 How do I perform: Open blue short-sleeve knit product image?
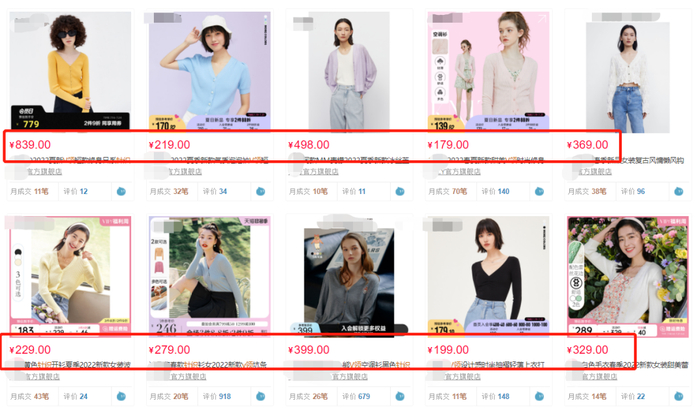(x=209, y=71)
